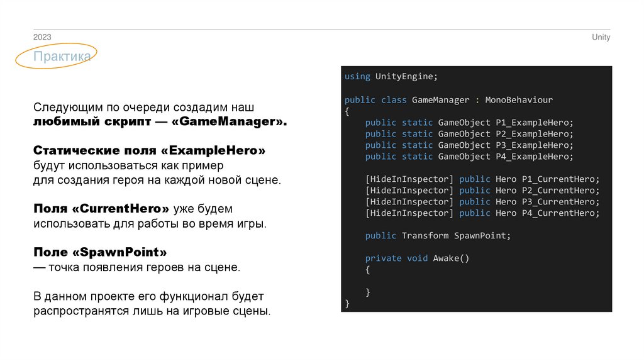Click the first [HideInInspector] attribute

point(409,179)
